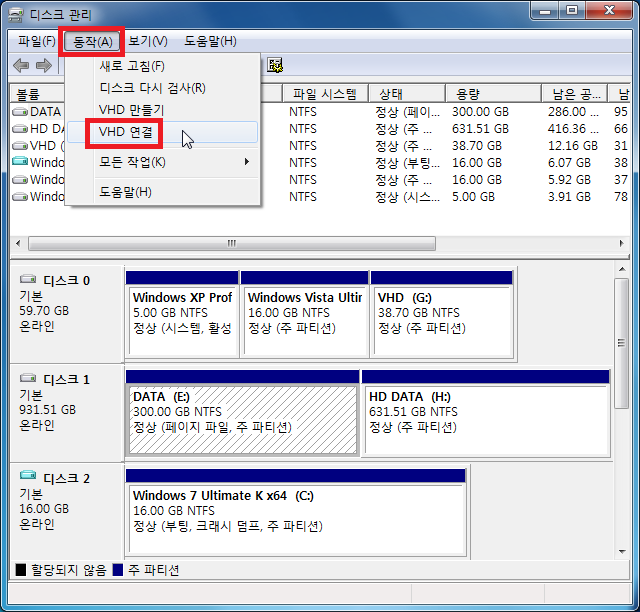Click the left arrow of horizontal scrollbar
640x612 pixels.
[x=18, y=244]
